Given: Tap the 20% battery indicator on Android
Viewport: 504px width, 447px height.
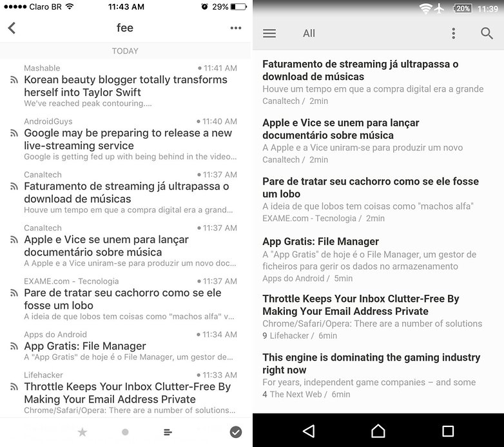Looking at the screenshot, I should coord(463,8).
